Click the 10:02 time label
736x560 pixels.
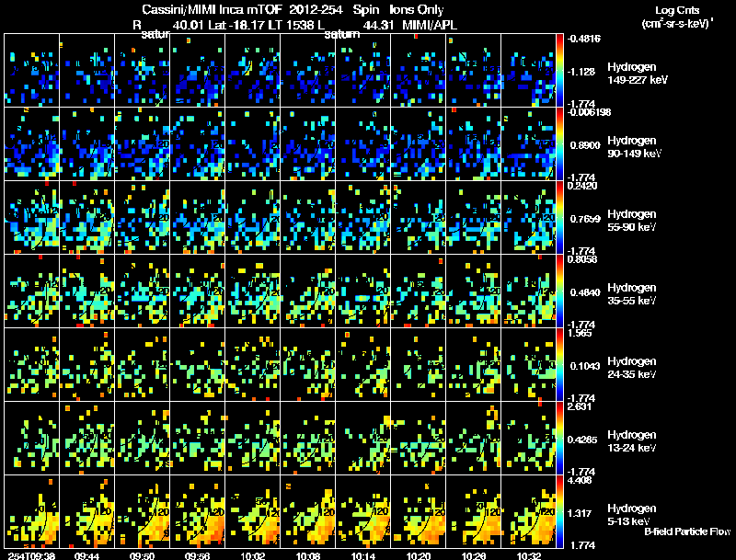click(x=252, y=555)
